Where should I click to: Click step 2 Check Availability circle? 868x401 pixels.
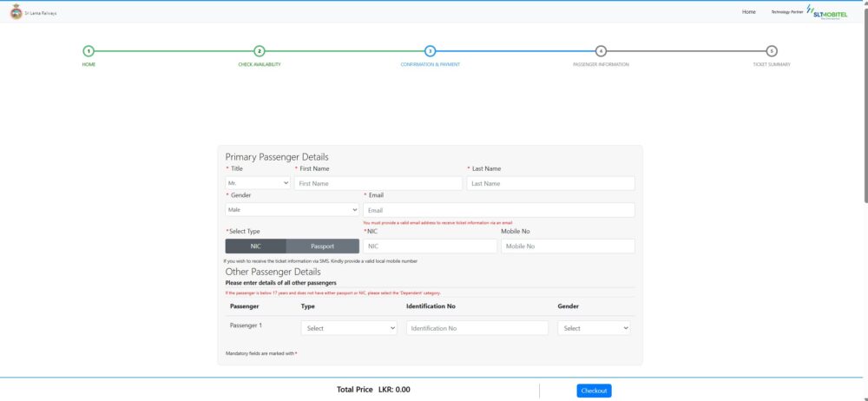click(260, 51)
